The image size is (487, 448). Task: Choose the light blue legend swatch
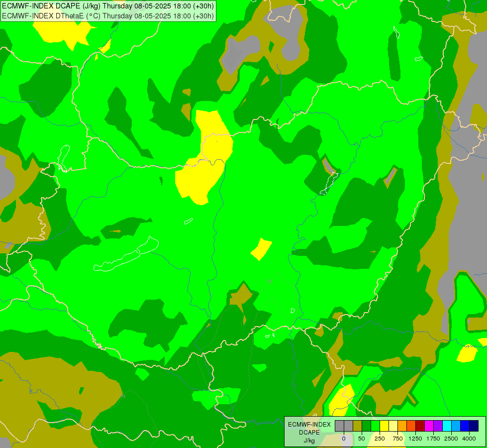point(456,426)
